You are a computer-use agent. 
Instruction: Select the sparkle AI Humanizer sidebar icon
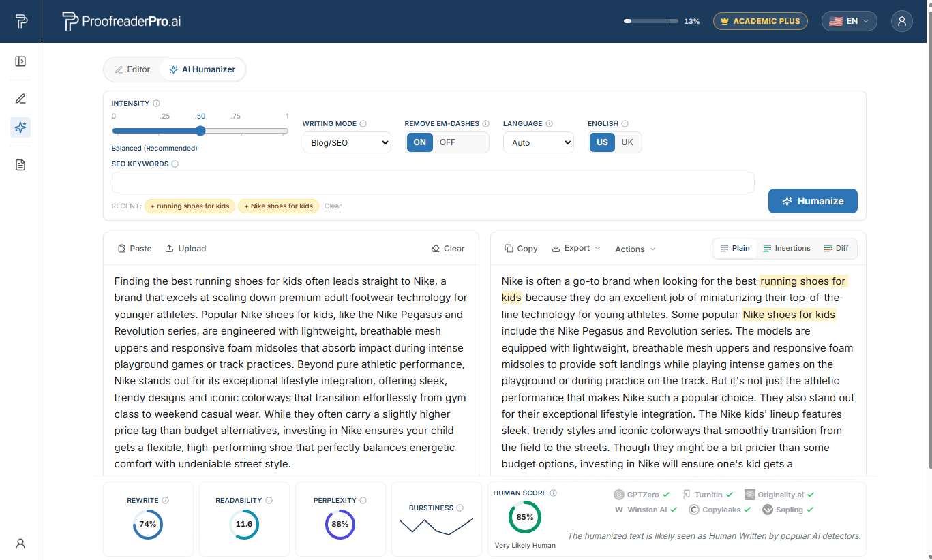[x=20, y=127]
